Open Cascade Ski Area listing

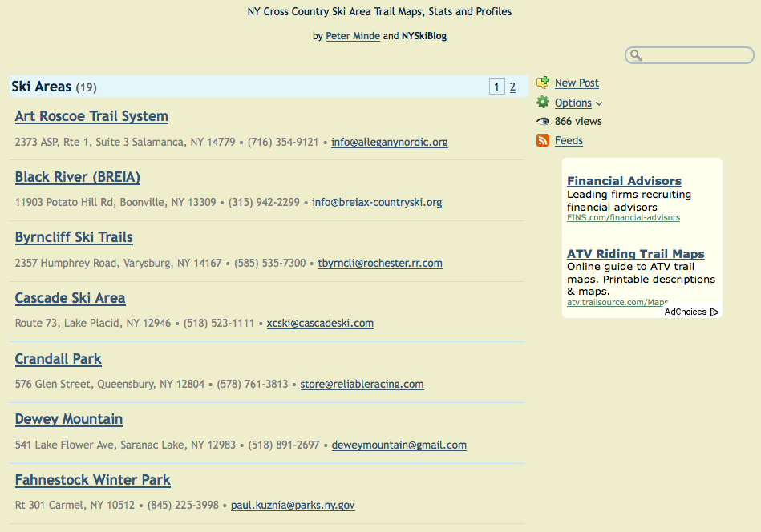[70, 298]
